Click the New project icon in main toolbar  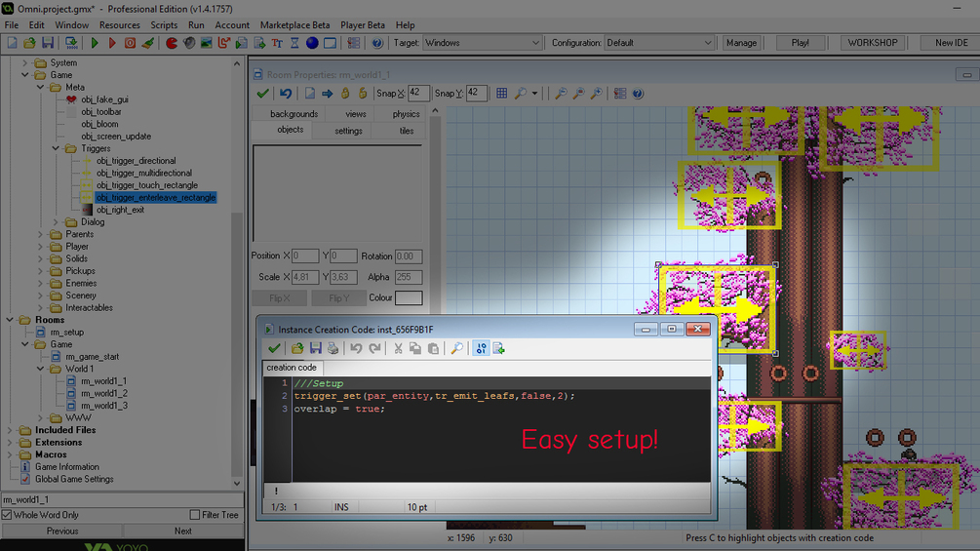point(12,43)
